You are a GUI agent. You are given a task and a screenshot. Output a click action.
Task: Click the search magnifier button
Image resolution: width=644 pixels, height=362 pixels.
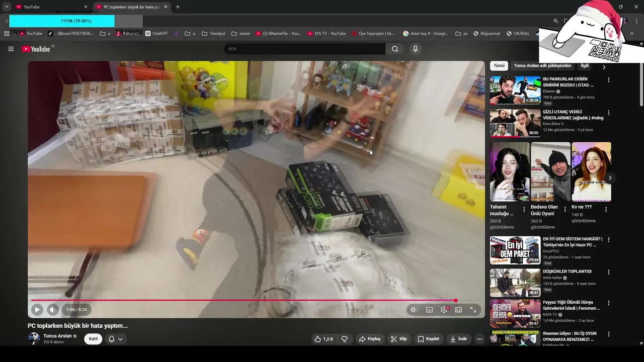tap(395, 49)
